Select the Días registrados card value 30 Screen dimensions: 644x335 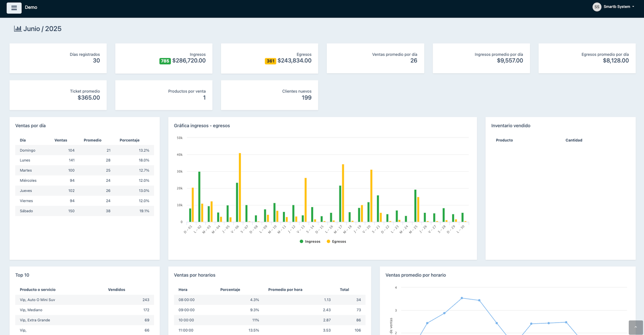pyautogui.click(x=96, y=61)
